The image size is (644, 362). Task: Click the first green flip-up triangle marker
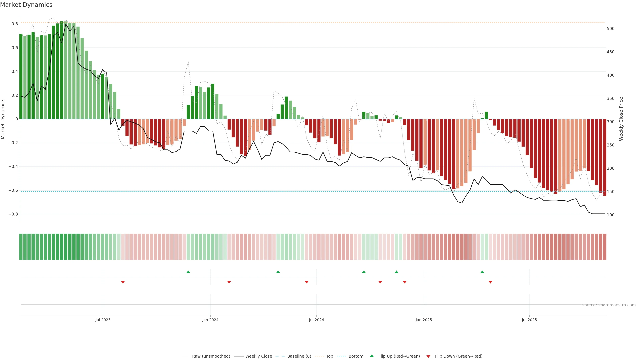[x=188, y=272]
